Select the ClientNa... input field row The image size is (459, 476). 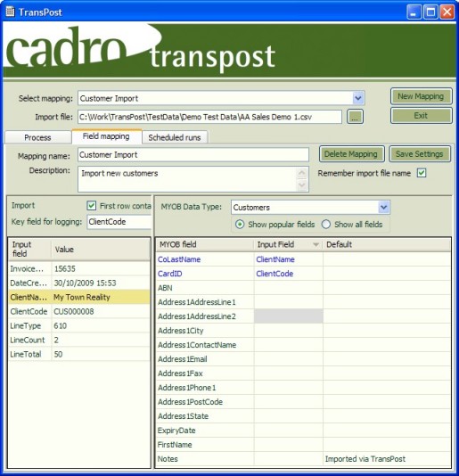(79, 297)
